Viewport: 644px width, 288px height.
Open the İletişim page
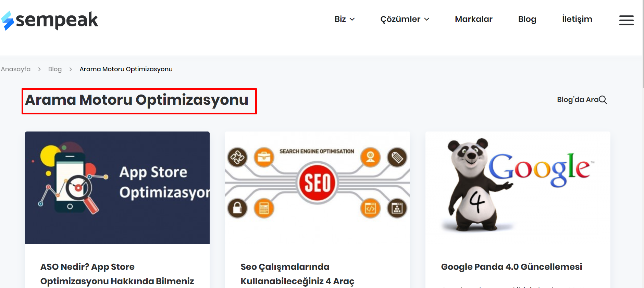pos(577,19)
